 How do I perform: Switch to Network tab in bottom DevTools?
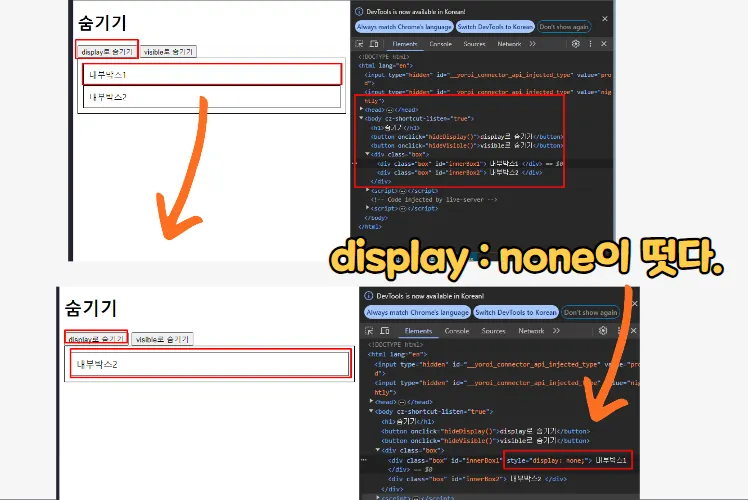click(531, 331)
